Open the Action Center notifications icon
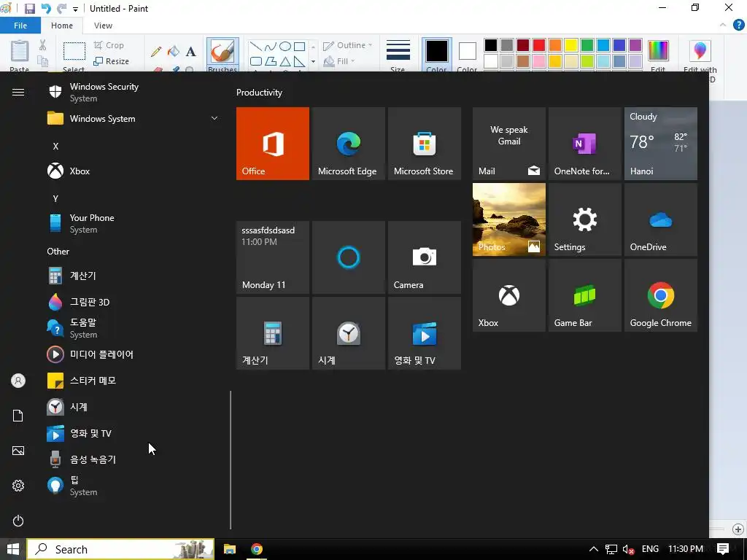747x560 pixels. [723, 549]
